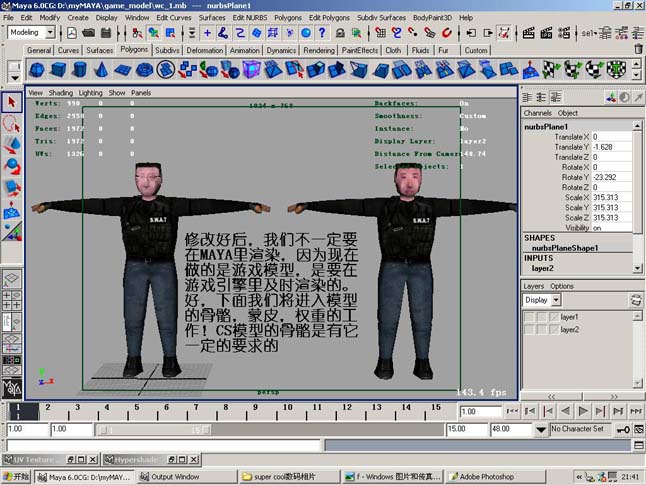Open the layer editor Options menu
The image size is (646, 485).
(x=562, y=286)
